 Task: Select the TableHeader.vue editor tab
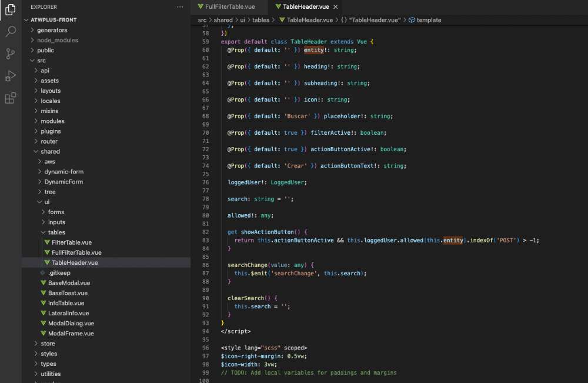pos(305,7)
